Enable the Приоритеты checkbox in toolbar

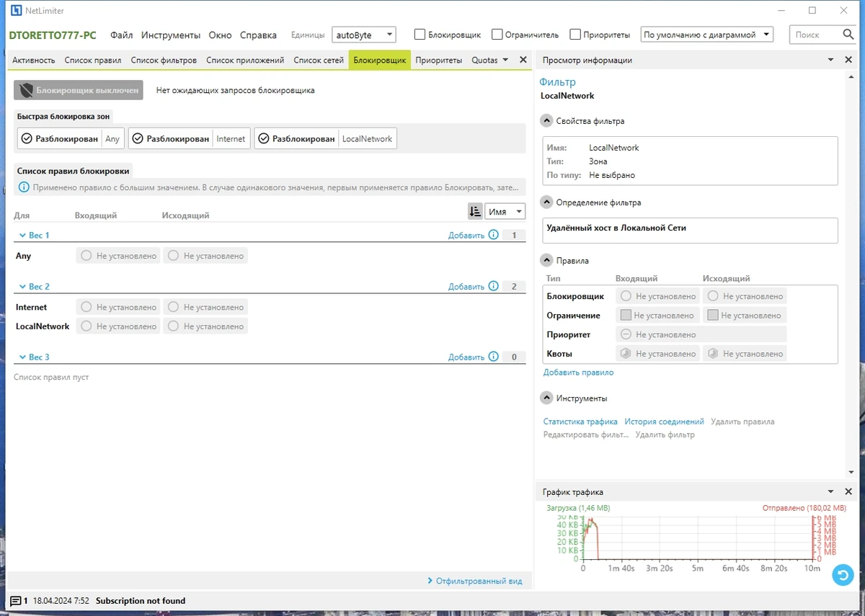(575, 34)
